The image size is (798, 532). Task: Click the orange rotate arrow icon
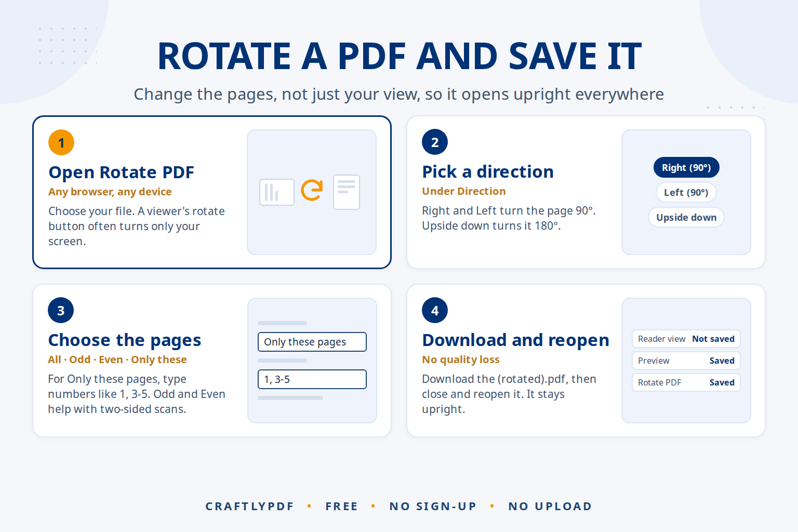coord(312,190)
